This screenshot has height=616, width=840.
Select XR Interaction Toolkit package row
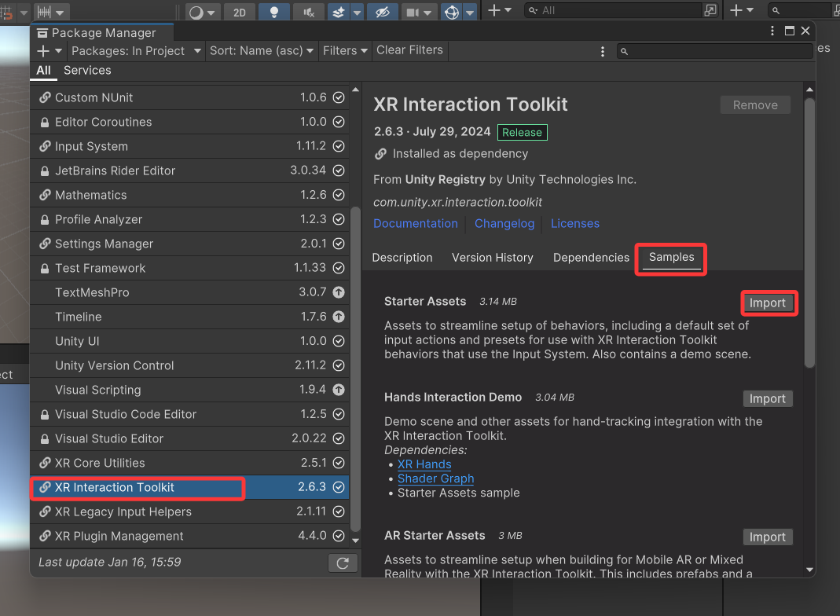(190, 487)
